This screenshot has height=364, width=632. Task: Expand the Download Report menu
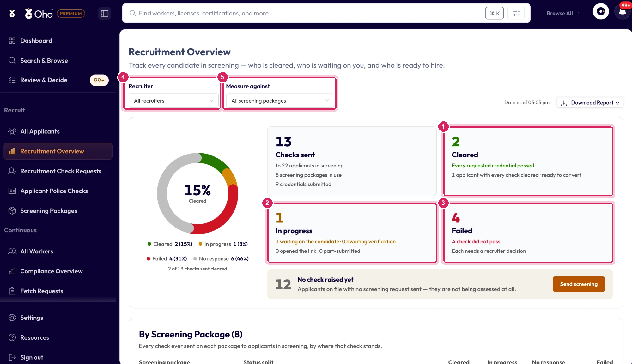click(590, 103)
